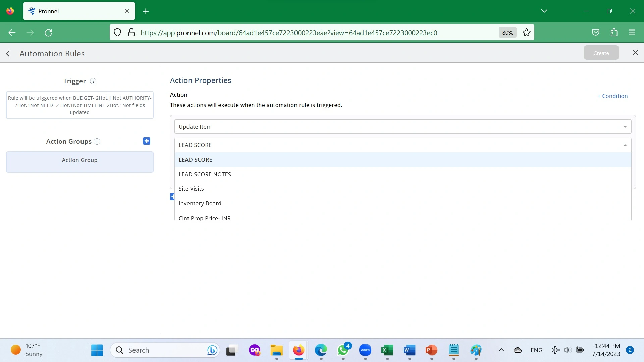
Task: Close the Automation Rules panel with the X
Action: click(635, 53)
